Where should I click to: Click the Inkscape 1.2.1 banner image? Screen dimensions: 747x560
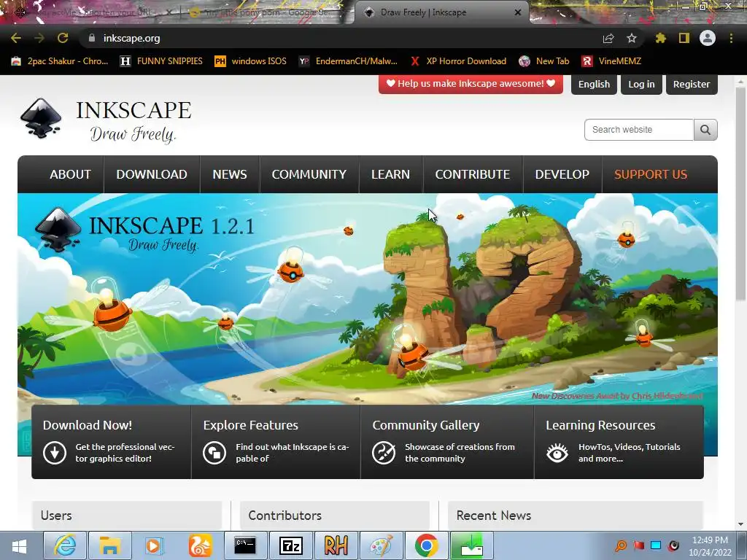point(368,298)
